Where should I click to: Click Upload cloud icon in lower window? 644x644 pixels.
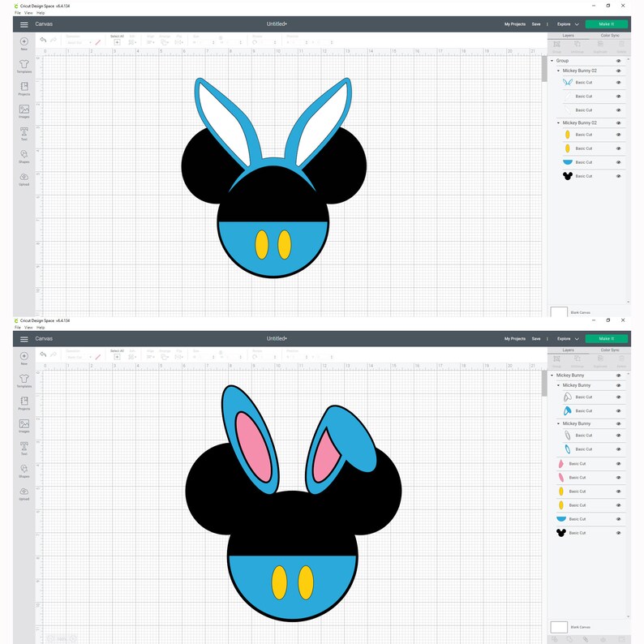pos(24,493)
